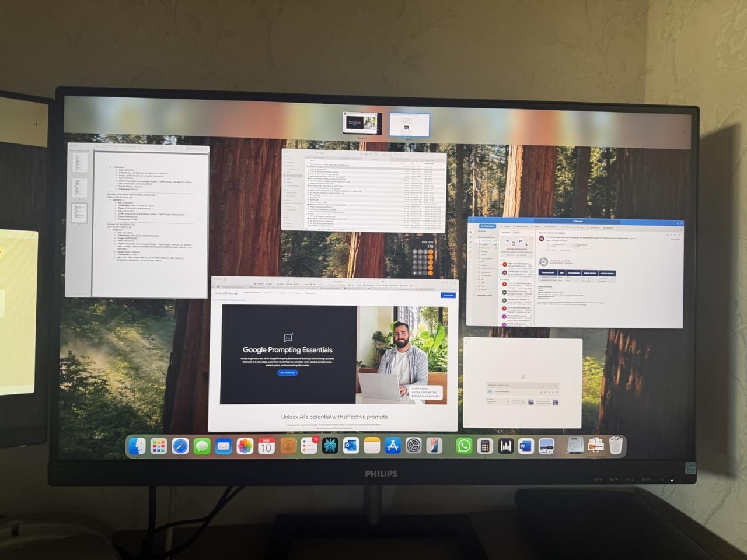Open the Notes app in Dock
Viewport: 747px width, 560px height.
372,446
